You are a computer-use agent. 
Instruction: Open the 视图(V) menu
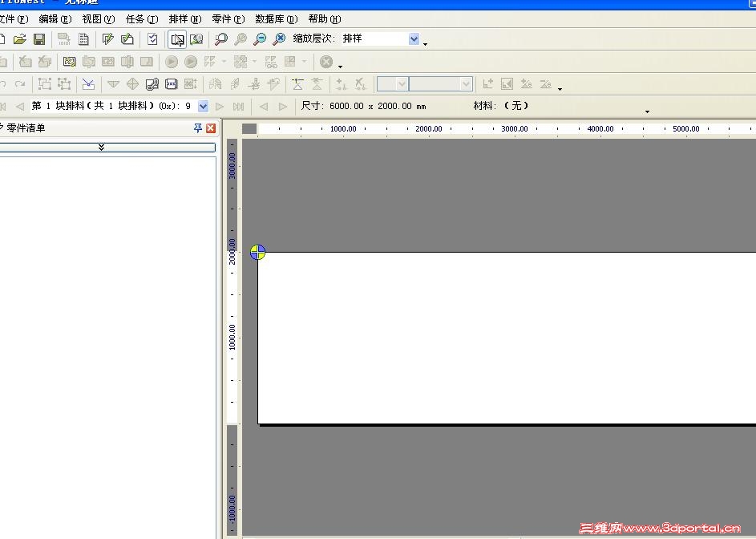pos(99,19)
